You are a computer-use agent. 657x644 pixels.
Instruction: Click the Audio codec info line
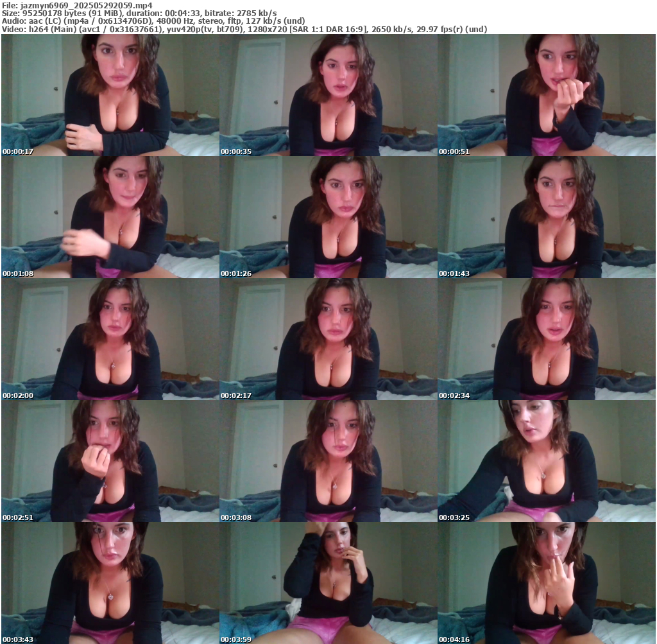153,21
